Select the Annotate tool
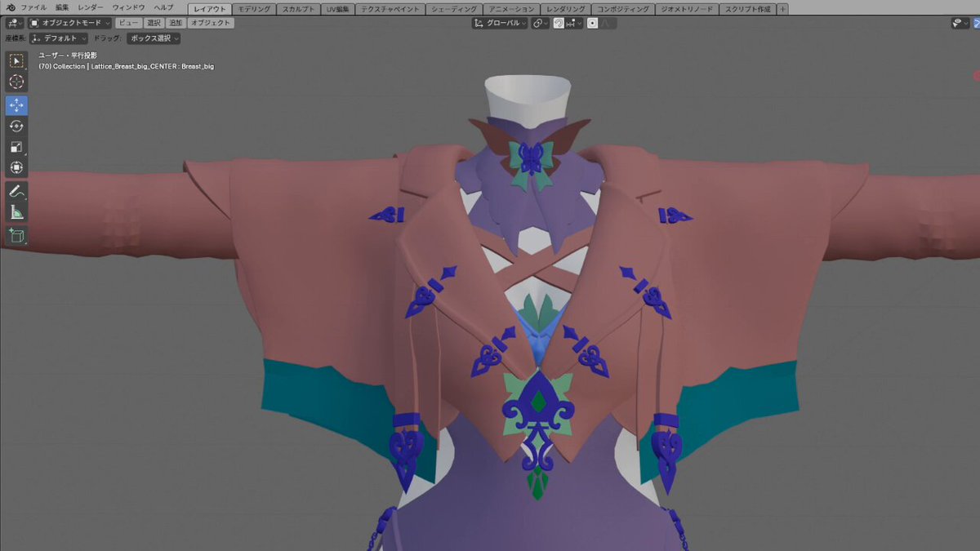This screenshot has height=551, width=980. coord(16,192)
